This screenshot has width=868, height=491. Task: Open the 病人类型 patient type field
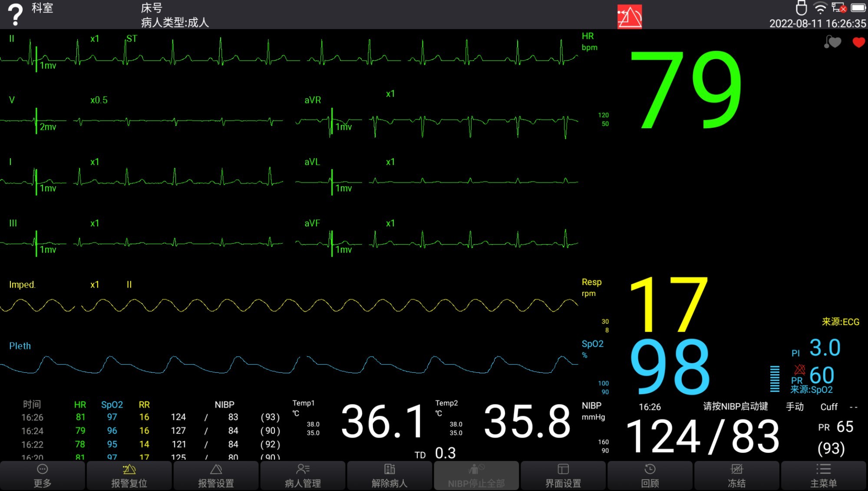click(175, 23)
